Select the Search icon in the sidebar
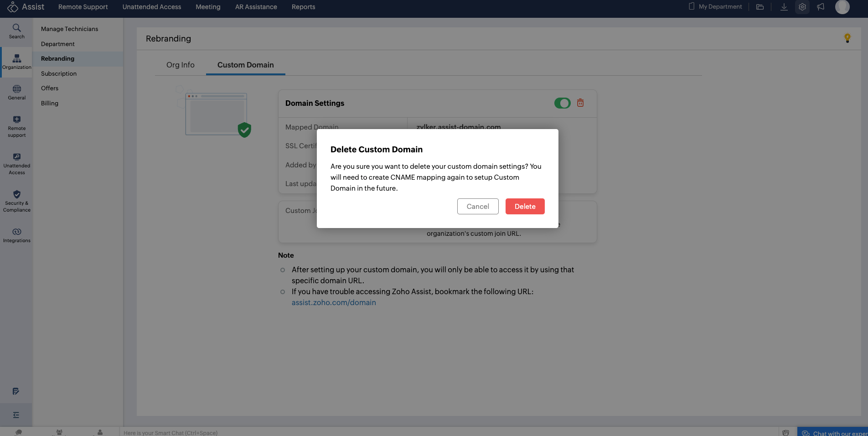The image size is (868, 436). click(x=16, y=31)
